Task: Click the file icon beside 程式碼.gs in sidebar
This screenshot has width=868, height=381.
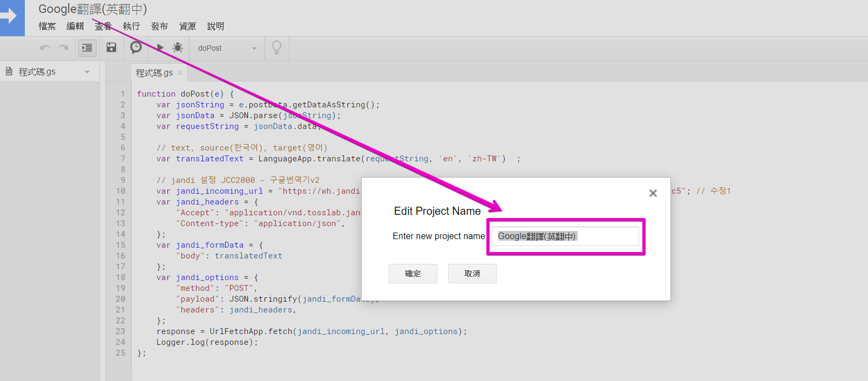Action: click(x=9, y=71)
